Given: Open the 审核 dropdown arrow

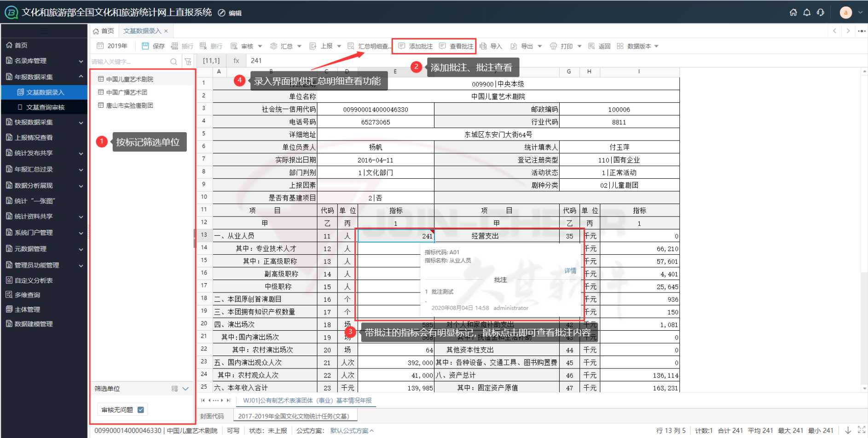Looking at the screenshot, I should (260, 46).
